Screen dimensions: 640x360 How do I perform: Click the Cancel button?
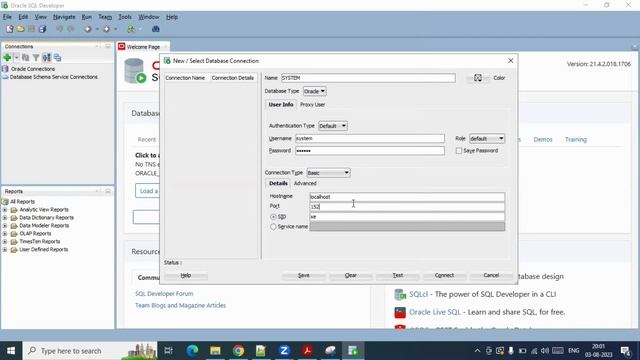(x=491, y=276)
